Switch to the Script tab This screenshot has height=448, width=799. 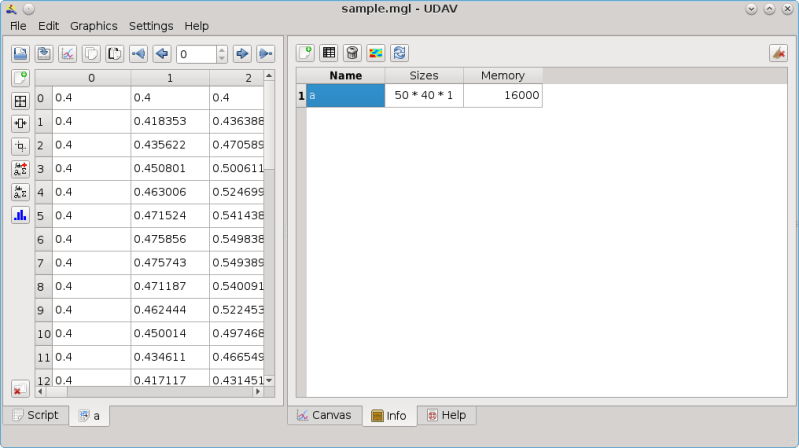pos(36,415)
